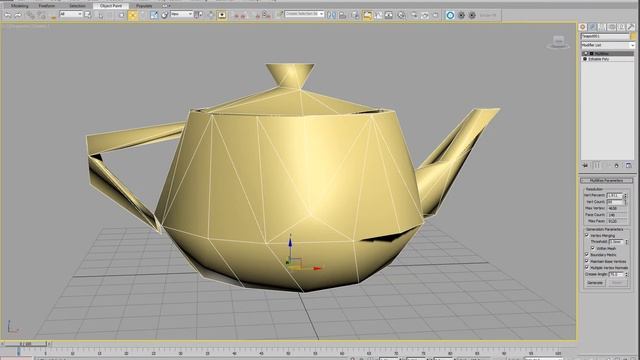Click Configure Modifier Sets icon
640x360 pixels.
[628, 165]
